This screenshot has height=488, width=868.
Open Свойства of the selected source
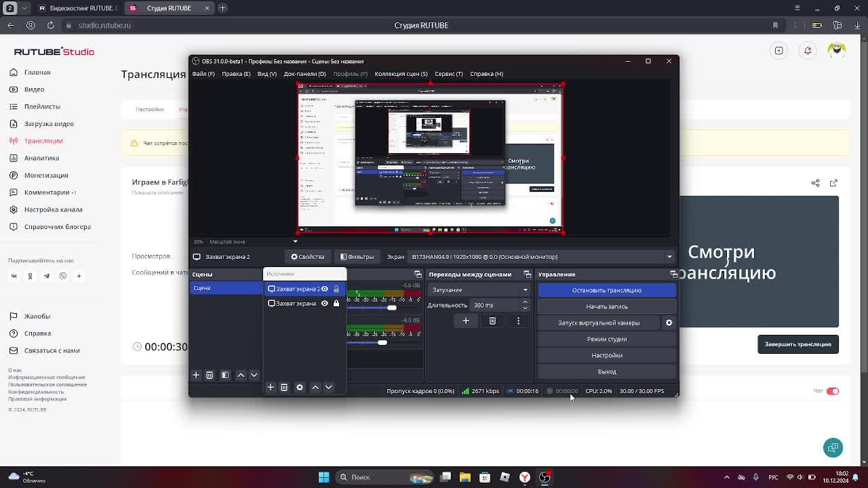coord(308,257)
